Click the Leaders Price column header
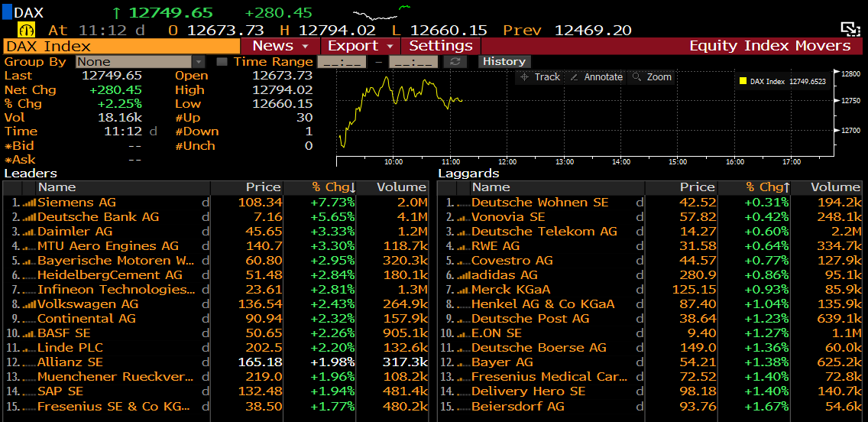 pos(248,188)
